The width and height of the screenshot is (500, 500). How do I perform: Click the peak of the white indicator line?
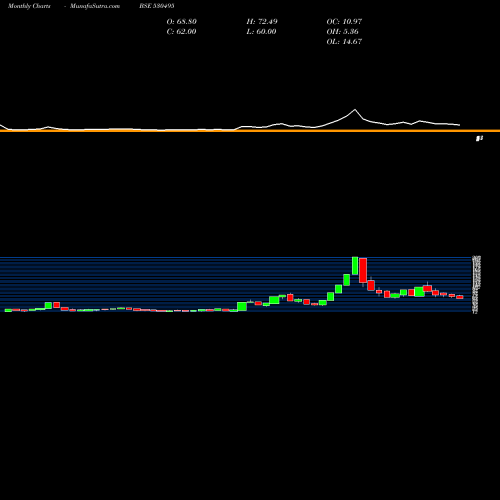(355, 109)
